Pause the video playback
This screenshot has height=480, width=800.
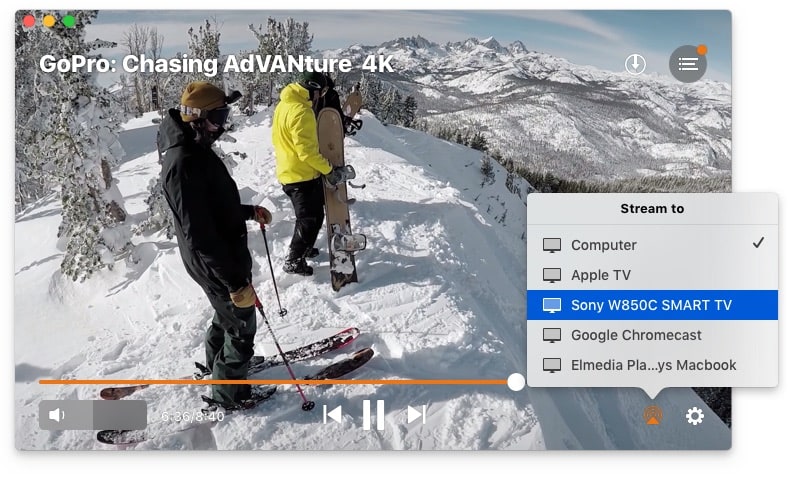pyautogui.click(x=373, y=415)
